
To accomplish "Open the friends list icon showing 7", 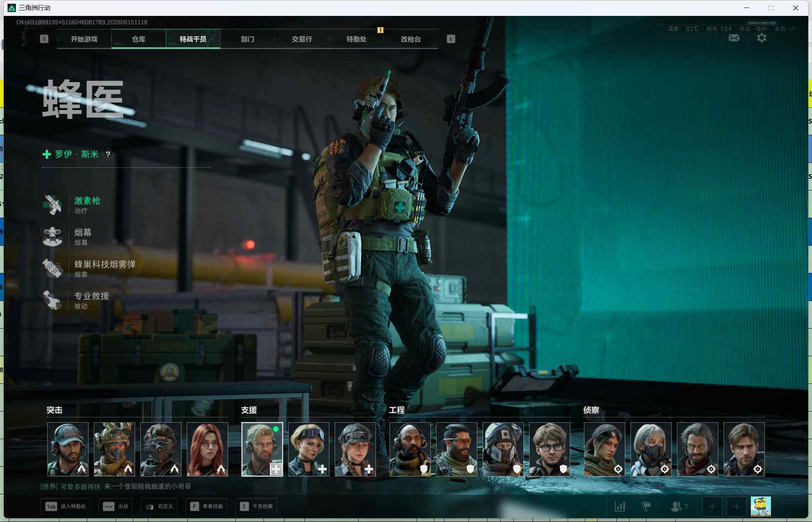I will (x=679, y=507).
